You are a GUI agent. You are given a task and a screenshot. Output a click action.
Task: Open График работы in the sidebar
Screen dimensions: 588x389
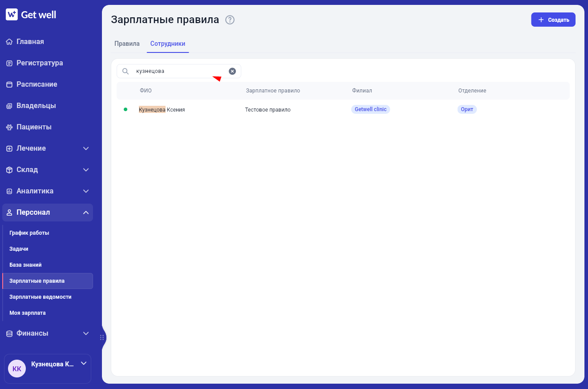[x=29, y=233]
